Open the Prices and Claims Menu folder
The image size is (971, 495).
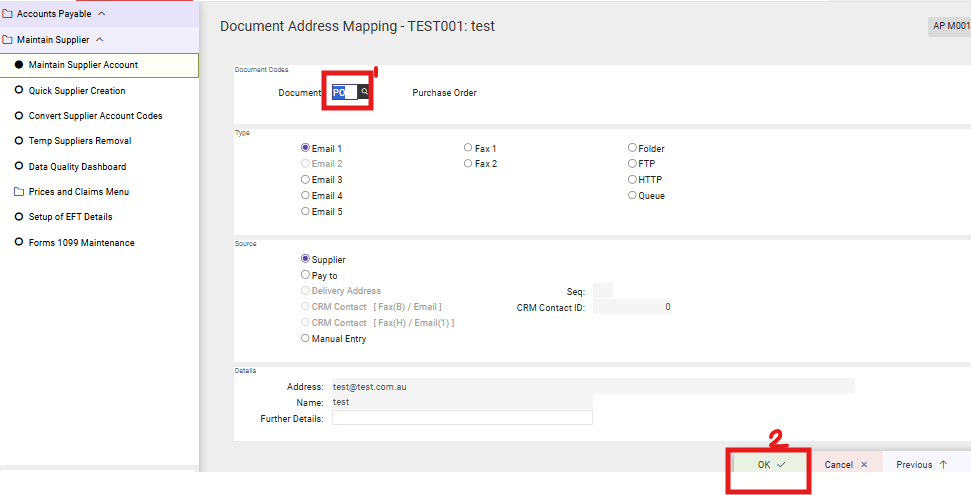(x=78, y=192)
